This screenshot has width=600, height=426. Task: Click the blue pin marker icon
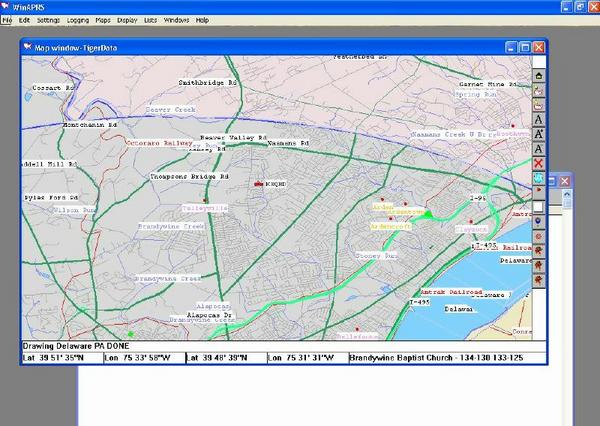(x=540, y=222)
